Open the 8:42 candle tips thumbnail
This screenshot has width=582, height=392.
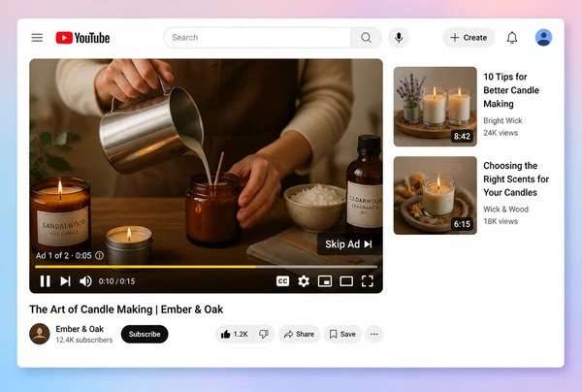click(x=435, y=107)
